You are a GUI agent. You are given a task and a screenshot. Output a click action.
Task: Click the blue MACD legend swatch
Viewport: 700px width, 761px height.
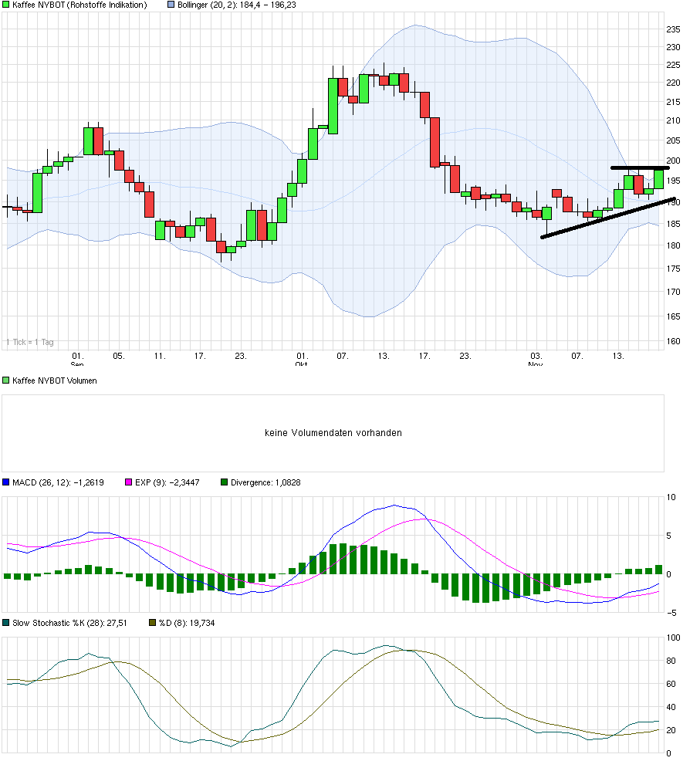pos(6,482)
